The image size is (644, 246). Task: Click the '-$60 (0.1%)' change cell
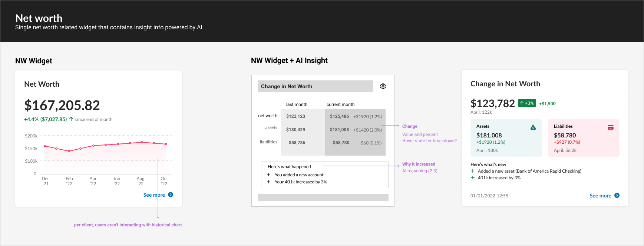point(370,143)
